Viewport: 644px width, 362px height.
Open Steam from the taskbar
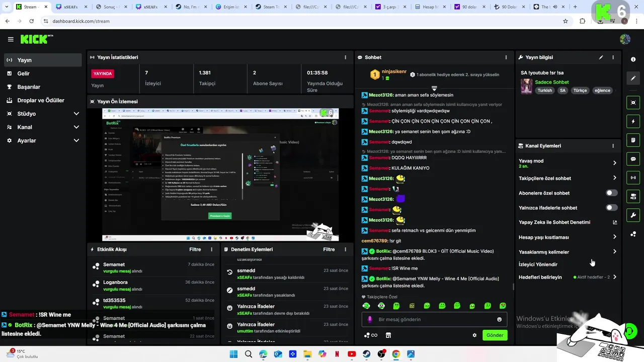366,354
